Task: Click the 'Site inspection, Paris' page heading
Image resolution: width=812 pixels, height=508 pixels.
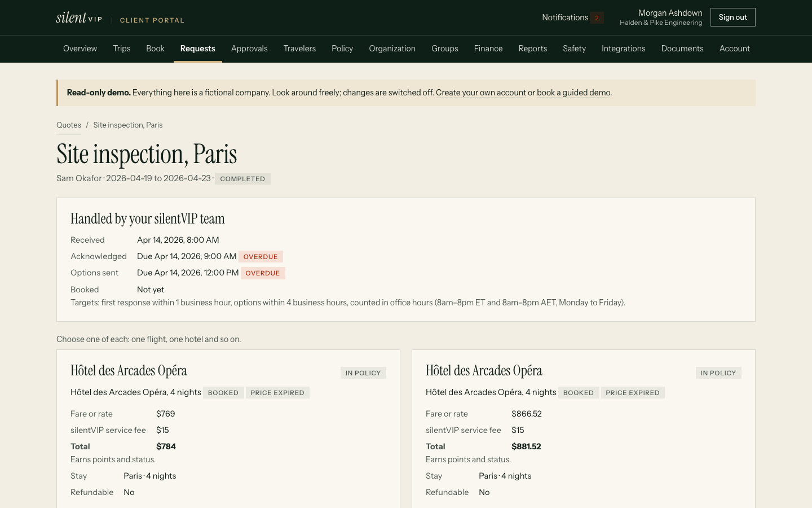Action: (147, 154)
